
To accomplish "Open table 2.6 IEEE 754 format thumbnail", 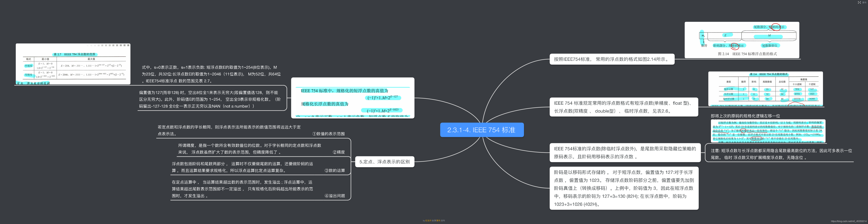I will coord(765,89).
